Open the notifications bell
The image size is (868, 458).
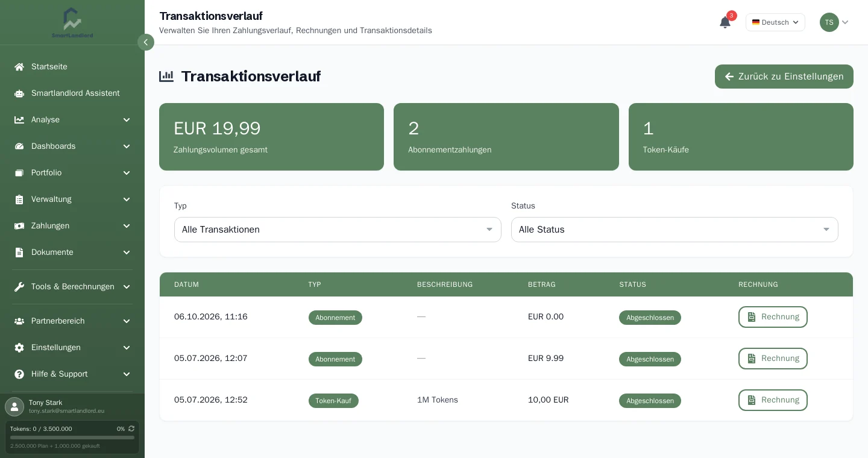click(725, 22)
